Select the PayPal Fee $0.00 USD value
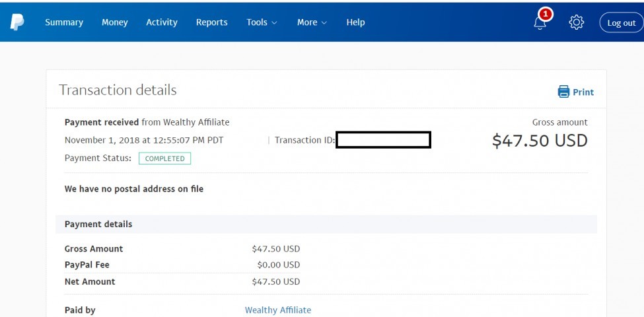The image size is (644, 317). coord(279,265)
